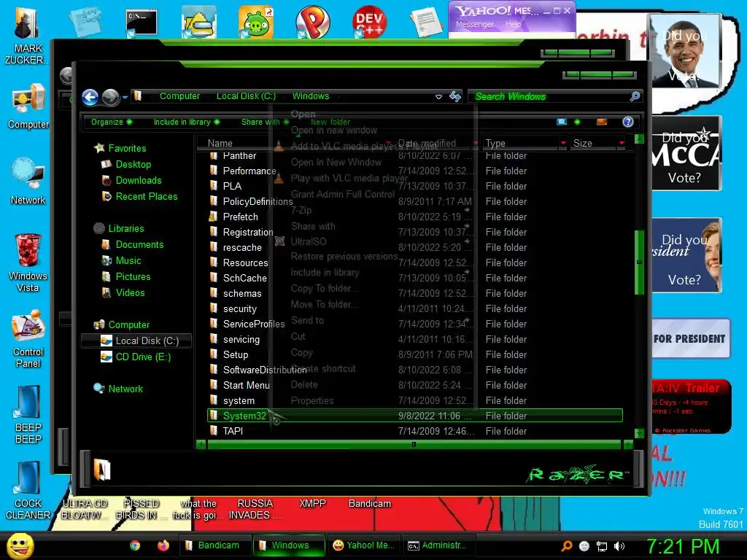
Task: Launch Chrome from the taskbar
Action: (135, 545)
